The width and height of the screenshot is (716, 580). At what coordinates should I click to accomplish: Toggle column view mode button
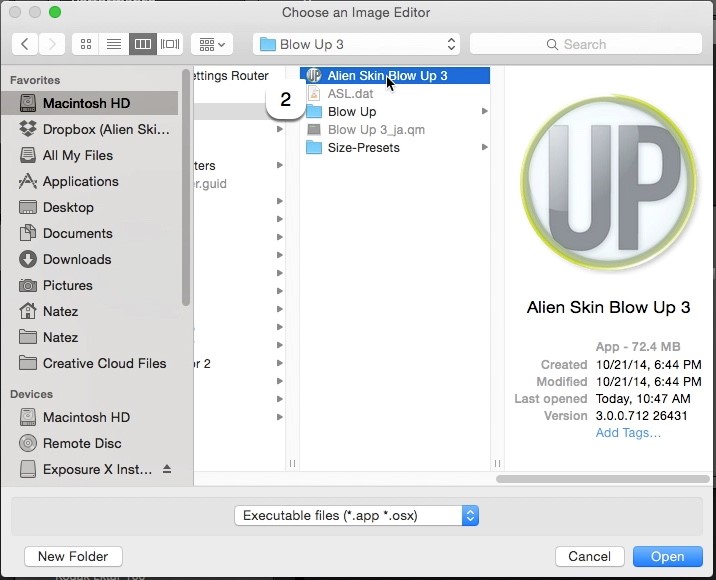click(142, 44)
